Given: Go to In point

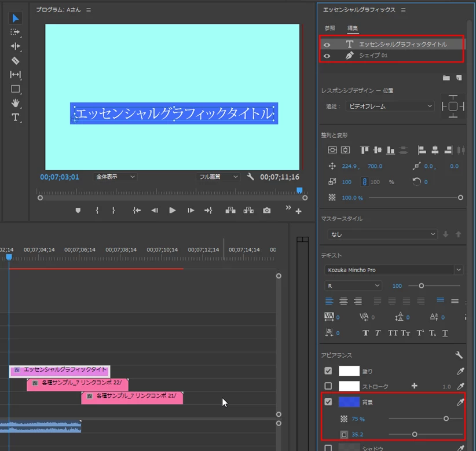Looking at the screenshot, I should tap(137, 210).
